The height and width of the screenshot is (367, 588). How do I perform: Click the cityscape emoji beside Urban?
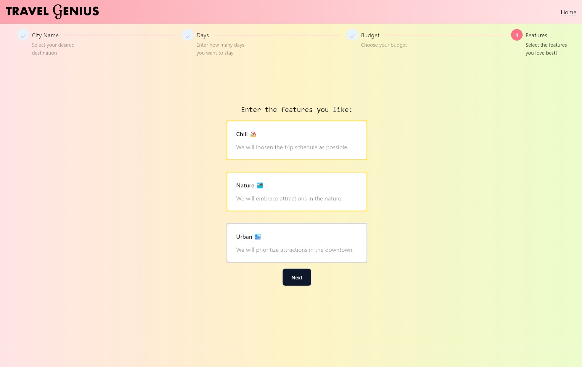tap(258, 237)
